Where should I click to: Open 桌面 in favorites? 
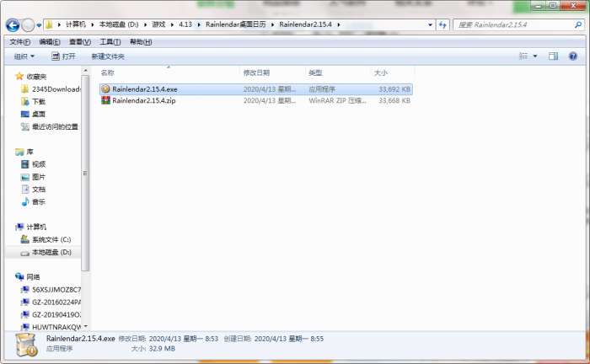[39, 114]
